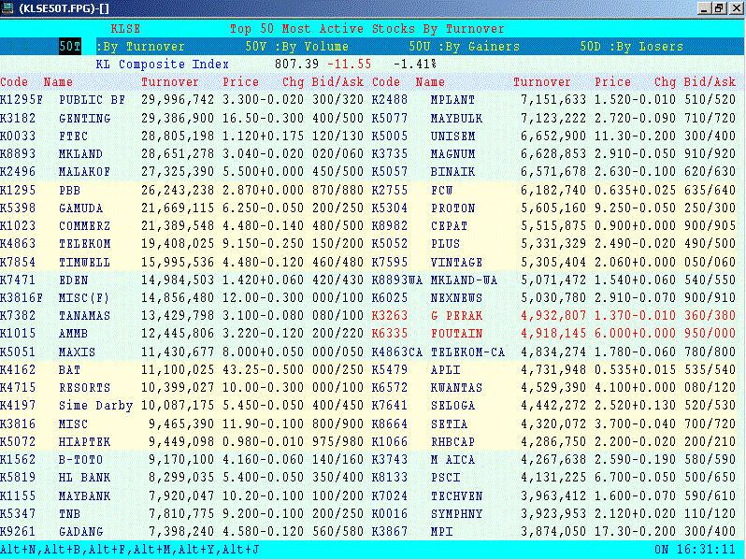Image resolution: width=746 pixels, height=560 pixels.
Task: Select the BINAIK stock name
Action: coord(452,172)
